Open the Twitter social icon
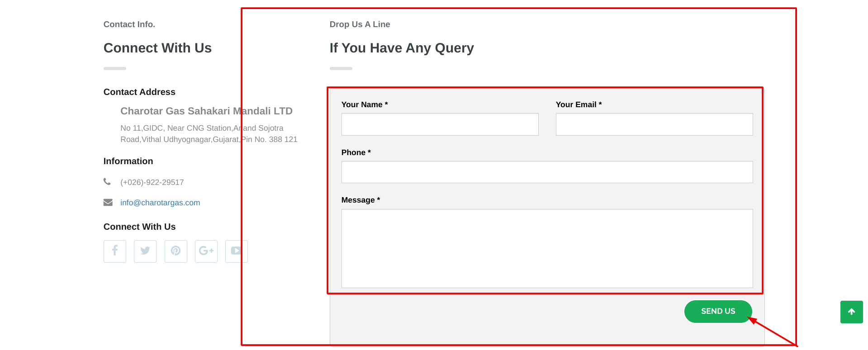 click(x=145, y=251)
